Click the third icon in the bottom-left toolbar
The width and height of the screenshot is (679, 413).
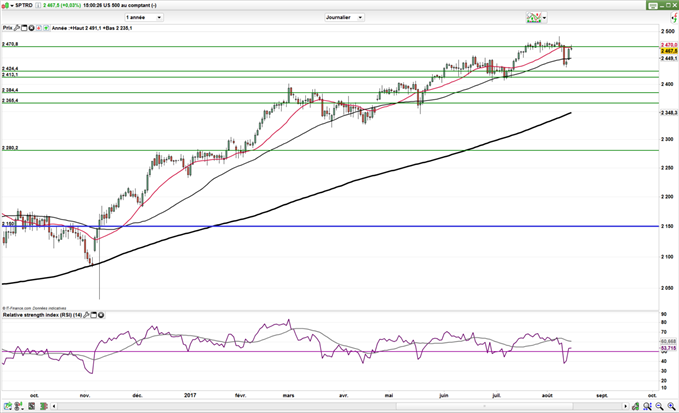[32, 406]
